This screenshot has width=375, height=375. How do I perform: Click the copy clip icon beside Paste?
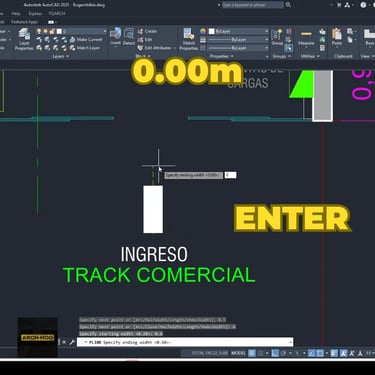click(x=350, y=39)
